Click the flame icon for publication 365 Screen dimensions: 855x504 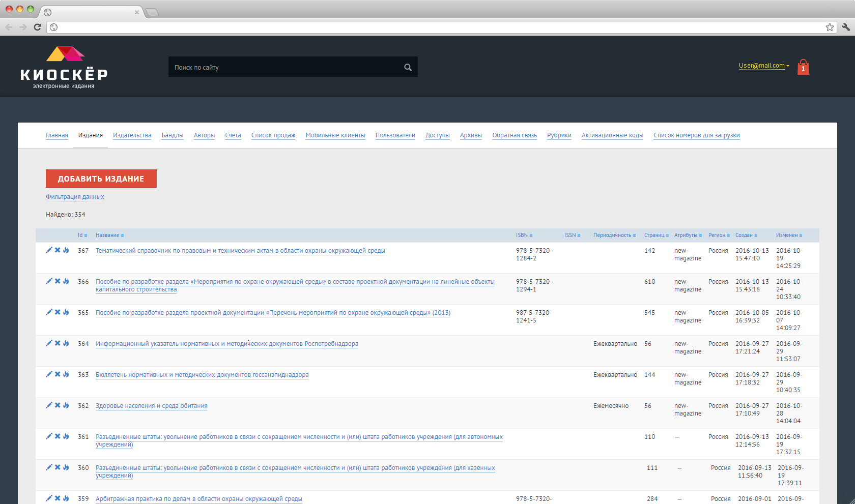66,312
